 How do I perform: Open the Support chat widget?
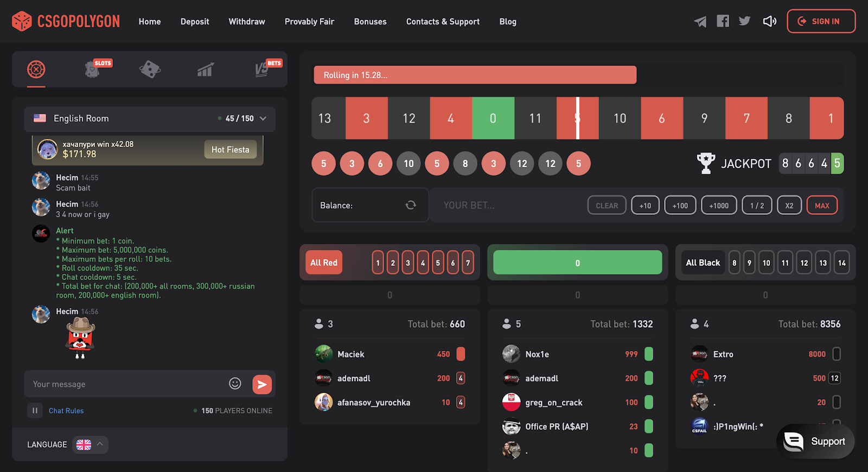[x=815, y=442]
